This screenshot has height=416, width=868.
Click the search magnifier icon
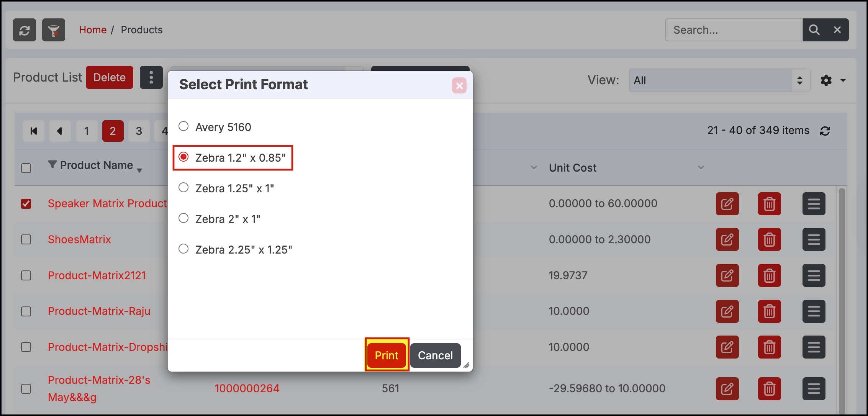tap(814, 30)
